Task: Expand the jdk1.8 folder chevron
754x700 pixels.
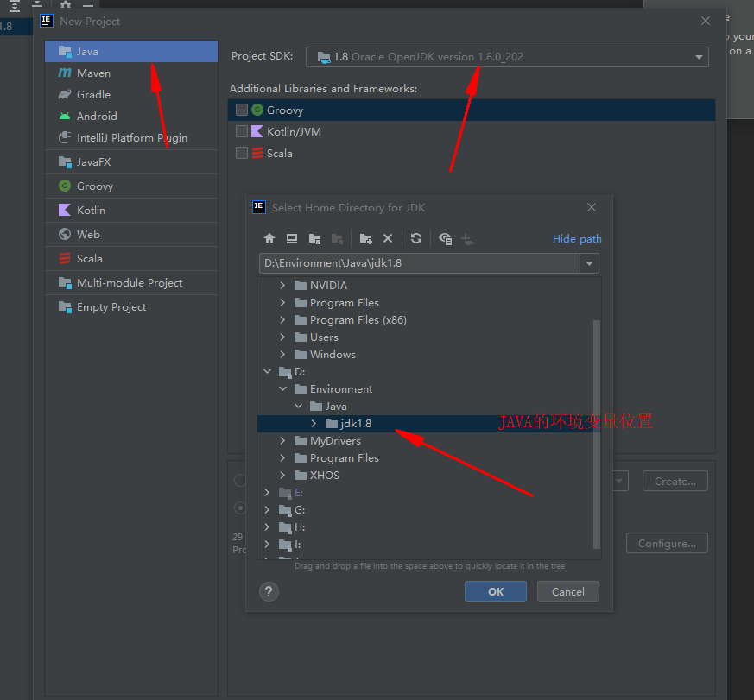Action: click(314, 423)
